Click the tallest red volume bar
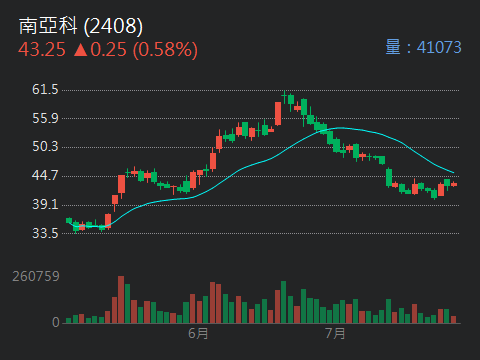The height and width of the screenshot is (360, 480). [x=121, y=300]
